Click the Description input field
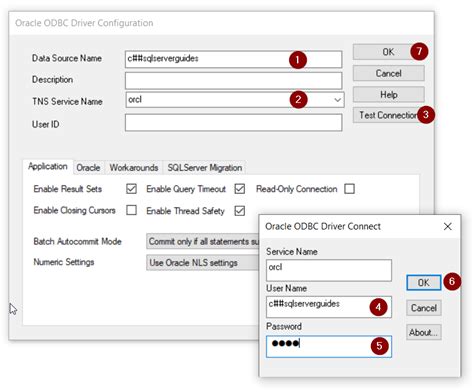 point(233,81)
